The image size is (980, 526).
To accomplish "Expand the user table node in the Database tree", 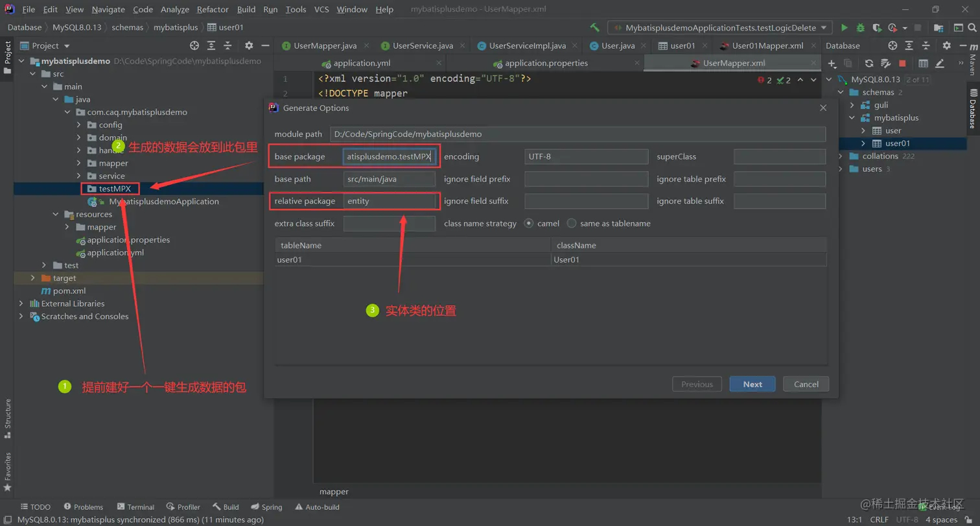I will (x=863, y=130).
